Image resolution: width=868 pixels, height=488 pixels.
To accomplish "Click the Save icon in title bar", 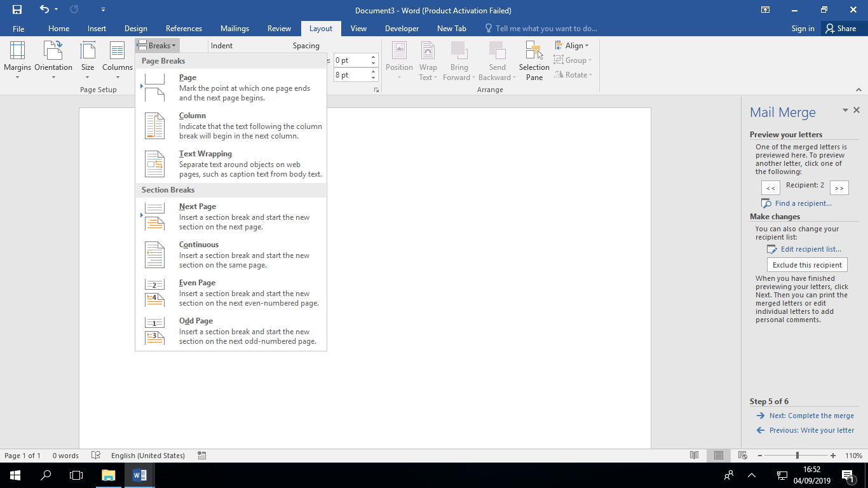I will tap(17, 10).
